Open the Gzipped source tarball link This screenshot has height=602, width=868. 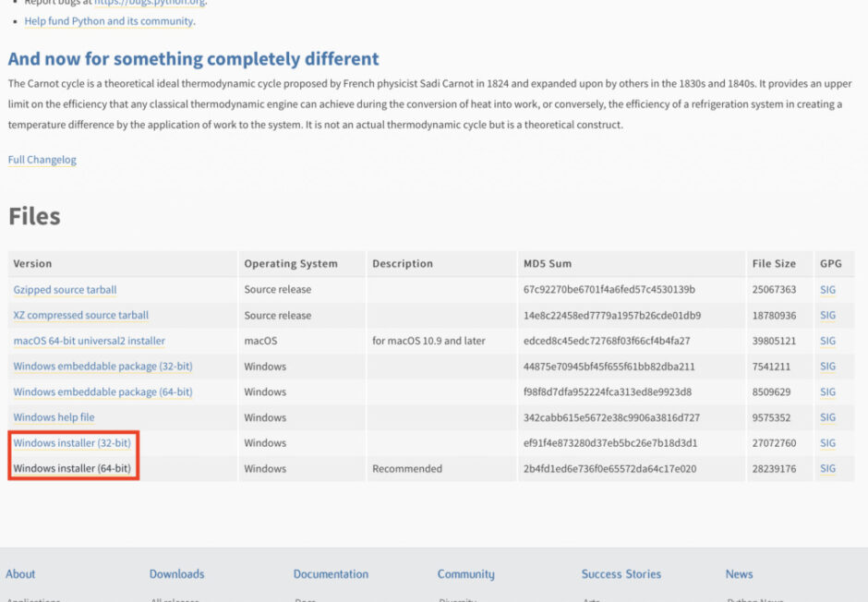(x=65, y=290)
